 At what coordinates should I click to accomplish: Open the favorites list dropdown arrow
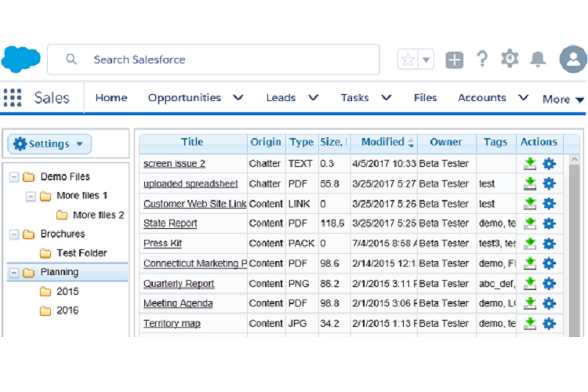[426, 60]
